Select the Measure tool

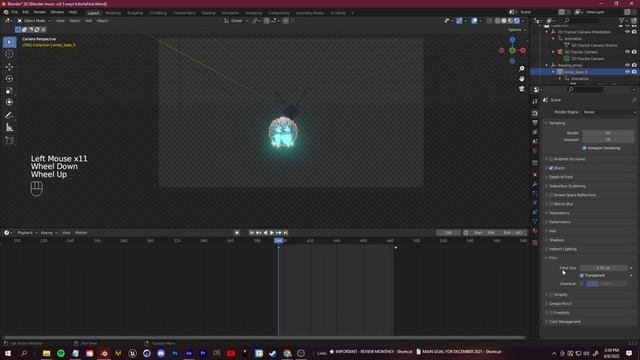point(9,128)
